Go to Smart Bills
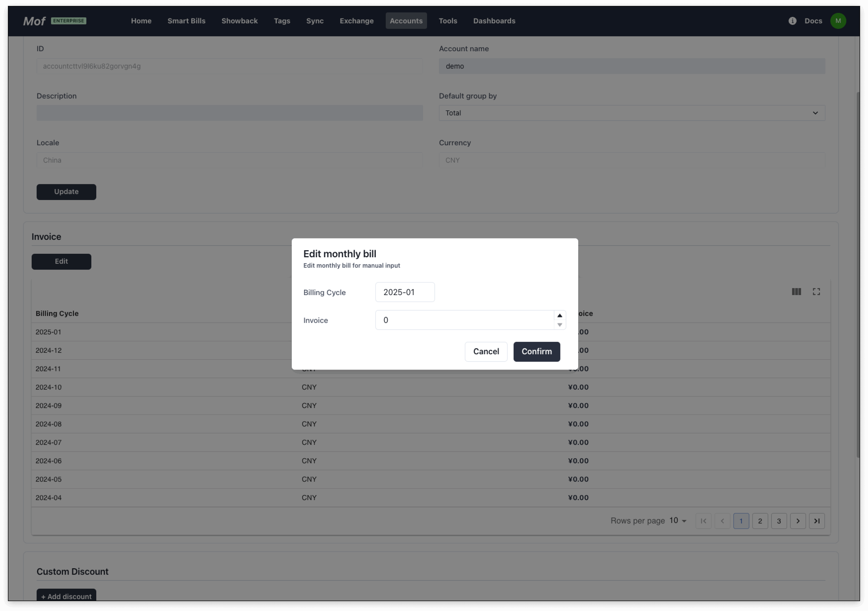Image resolution: width=868 pixels, height=611 pixels. pyautogui.click(x=186, y=21)
